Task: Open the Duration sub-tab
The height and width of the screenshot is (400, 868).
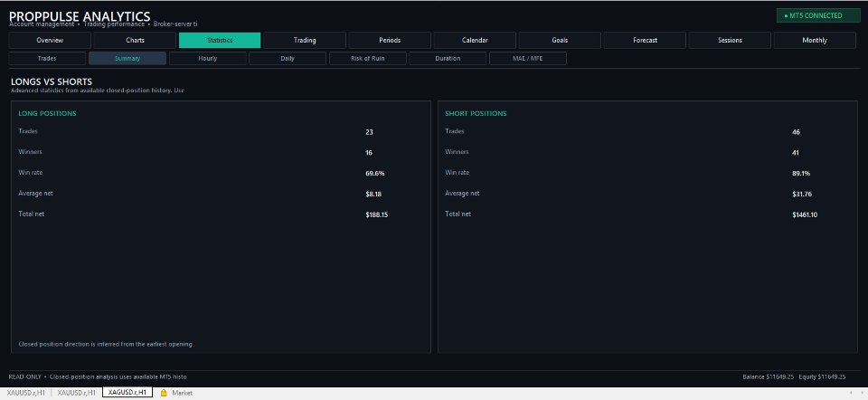Action: pos(448,59)
